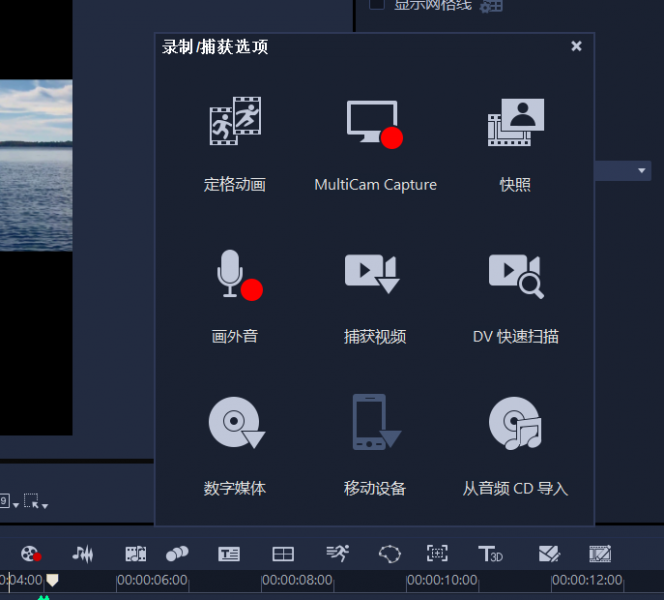Click the filmstrip with pencil toolbar icon
This screenshot has height=600, width=664.
600,553
